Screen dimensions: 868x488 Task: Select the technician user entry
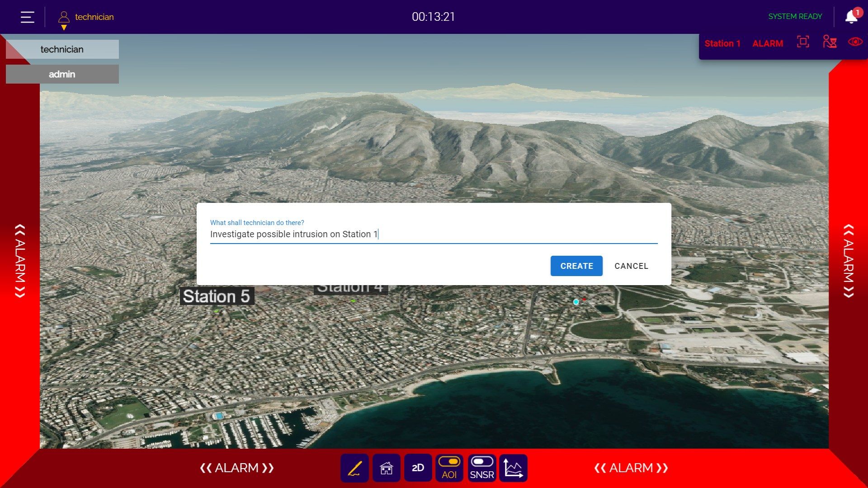pyautogui.click(x=62, y=49)
